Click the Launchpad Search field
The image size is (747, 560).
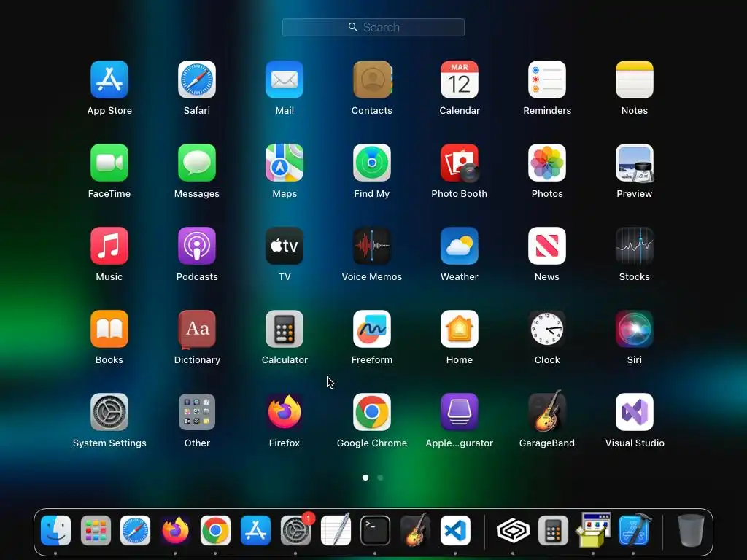(x=373, y=27)
